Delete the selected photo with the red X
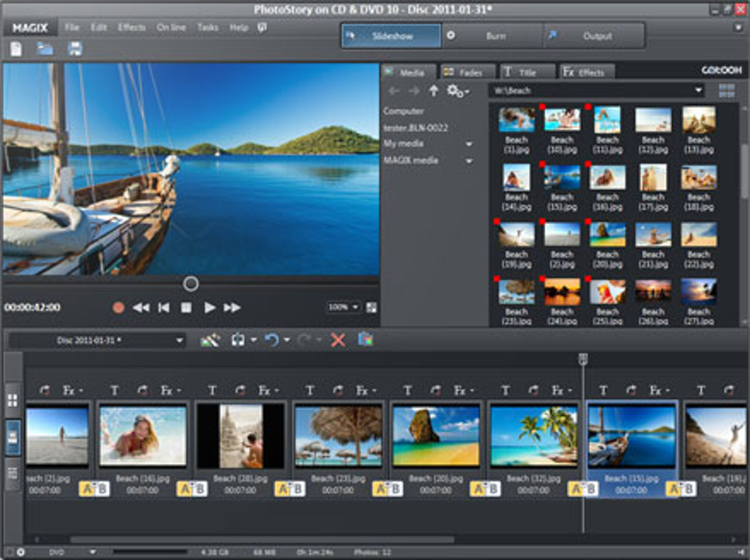 click(337, 340)
